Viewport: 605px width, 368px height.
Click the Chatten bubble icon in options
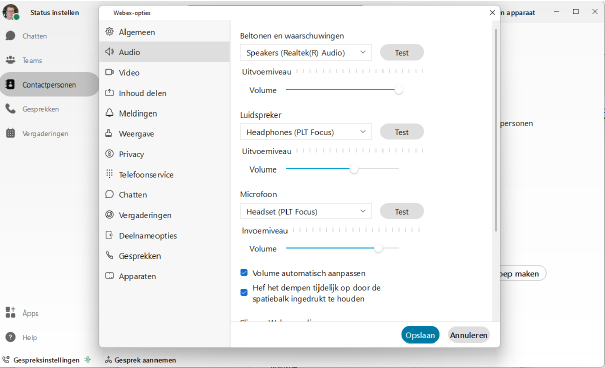110,194
